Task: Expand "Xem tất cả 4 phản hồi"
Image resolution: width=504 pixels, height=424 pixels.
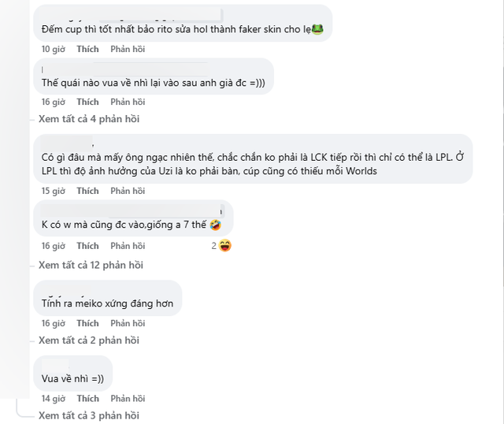Action: tap(88, 119)
